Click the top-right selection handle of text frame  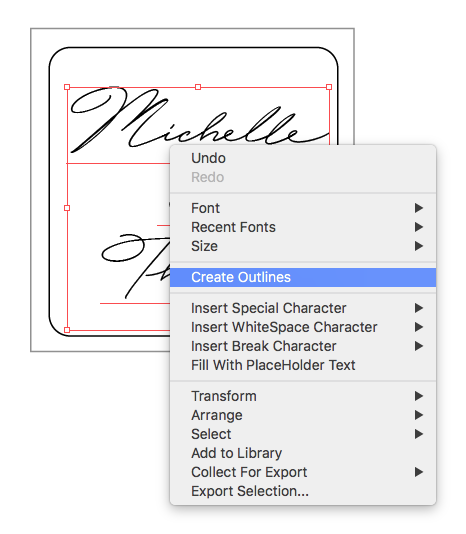tap(329, 87)
